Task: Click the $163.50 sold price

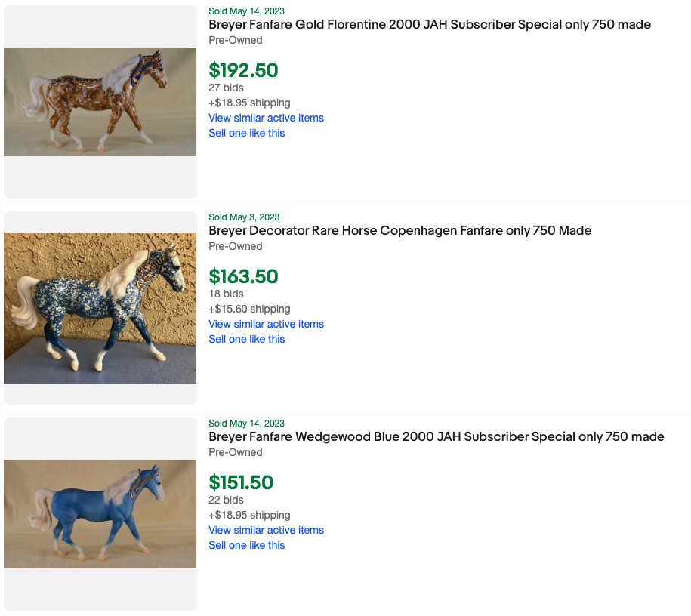Action: 243,276
